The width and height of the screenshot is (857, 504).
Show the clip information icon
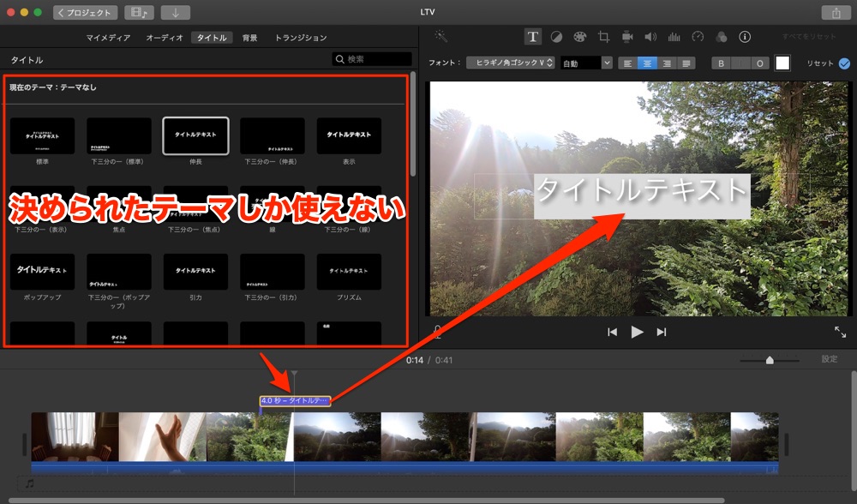(x=745, y=37)
